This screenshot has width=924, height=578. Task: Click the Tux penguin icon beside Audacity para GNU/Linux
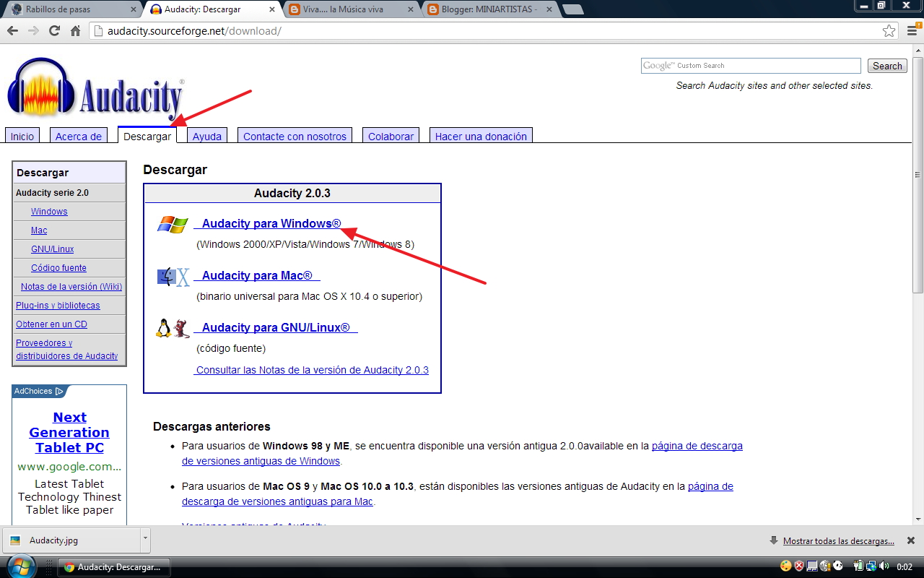164,329
